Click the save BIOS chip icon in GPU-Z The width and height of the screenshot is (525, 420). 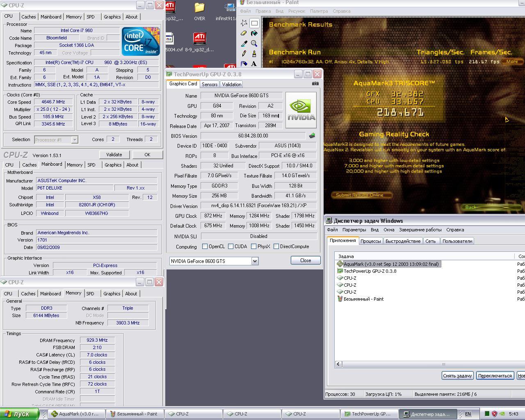pos(312,136)
